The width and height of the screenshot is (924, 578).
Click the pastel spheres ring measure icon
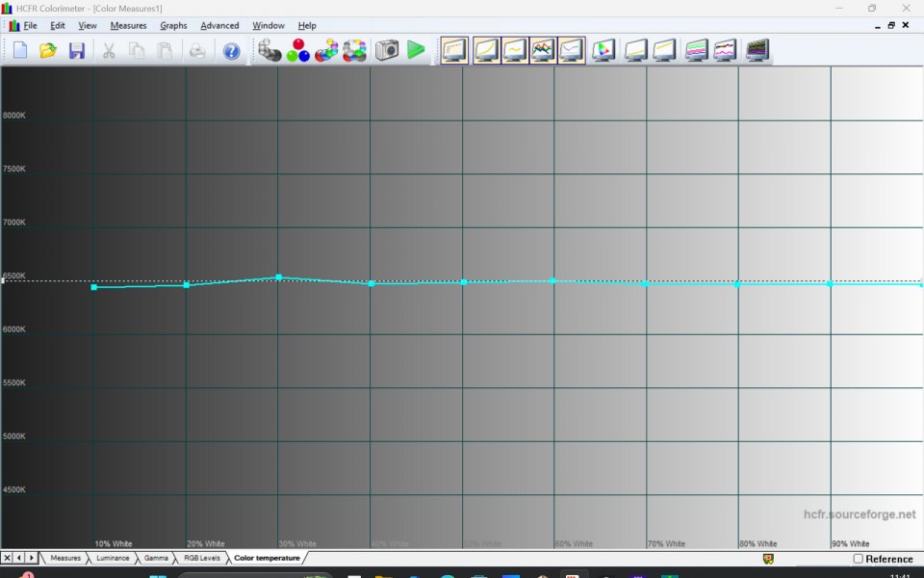355,50
